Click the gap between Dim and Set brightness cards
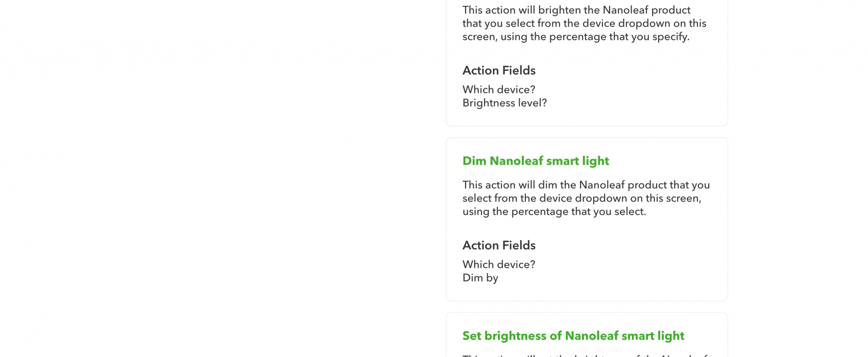 [587, 307]
